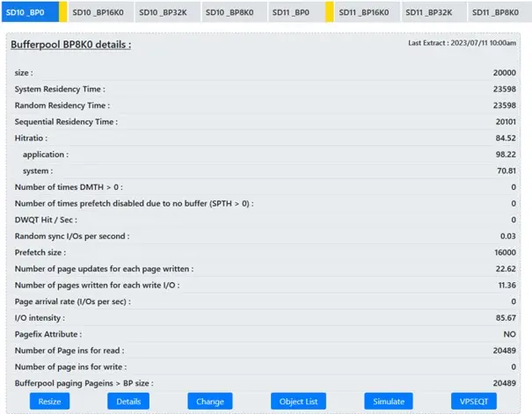This screenshot has width=532, height=414.
Task: Click the Resize button
Action: click(49, 401)
